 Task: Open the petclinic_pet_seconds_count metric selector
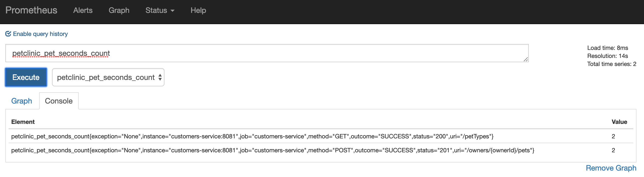[108, 78]
